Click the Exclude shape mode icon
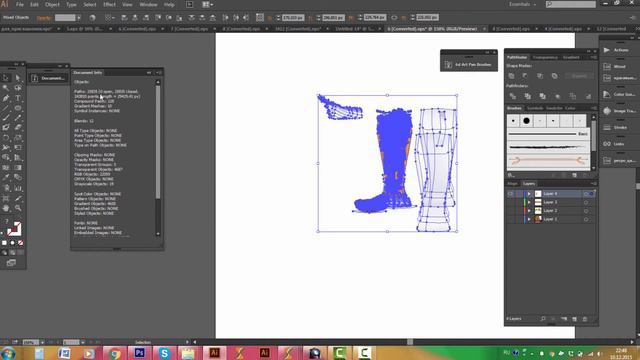 click(554, 76)
